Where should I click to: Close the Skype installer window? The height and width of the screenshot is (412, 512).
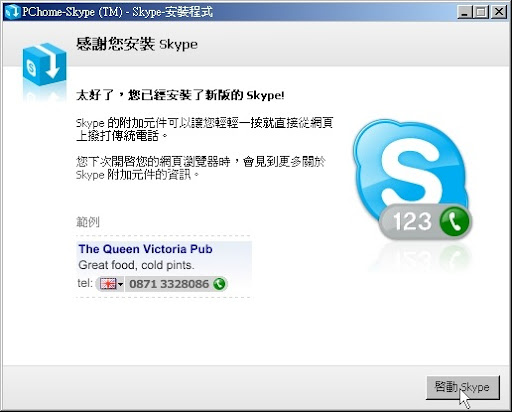pyautogui.click(x=499, y=12)
